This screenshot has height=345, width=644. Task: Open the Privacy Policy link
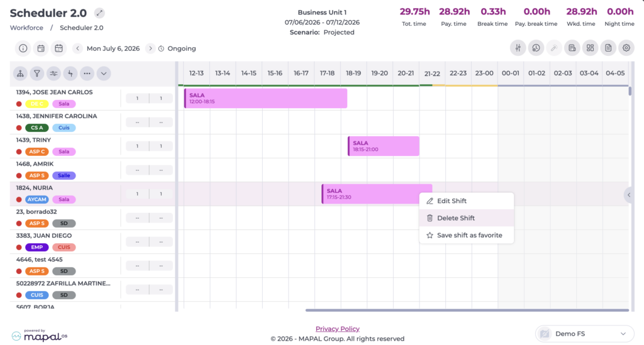(x=337, y=329)
